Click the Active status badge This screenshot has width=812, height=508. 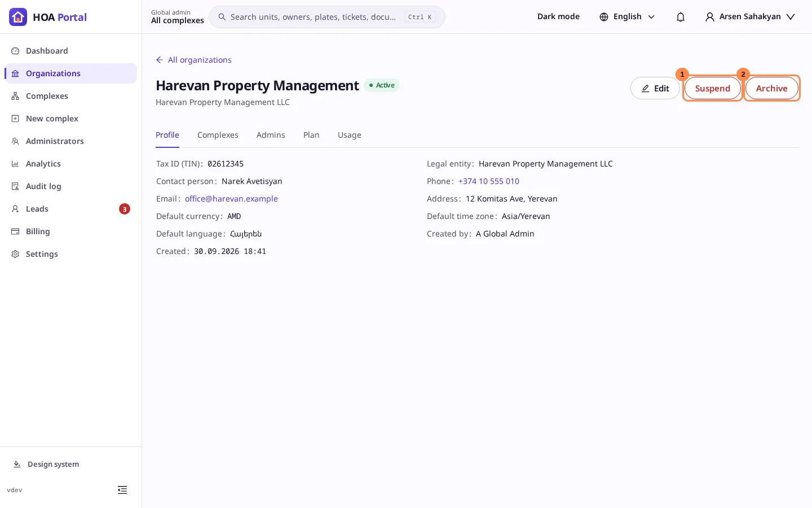tap(382, 85)
